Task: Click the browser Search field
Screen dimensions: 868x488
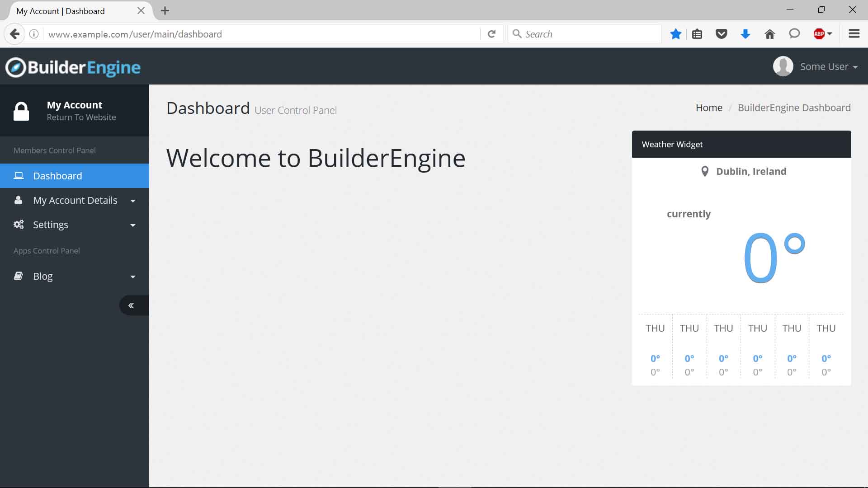Action: pyautogui.click(x=588, y=34)
